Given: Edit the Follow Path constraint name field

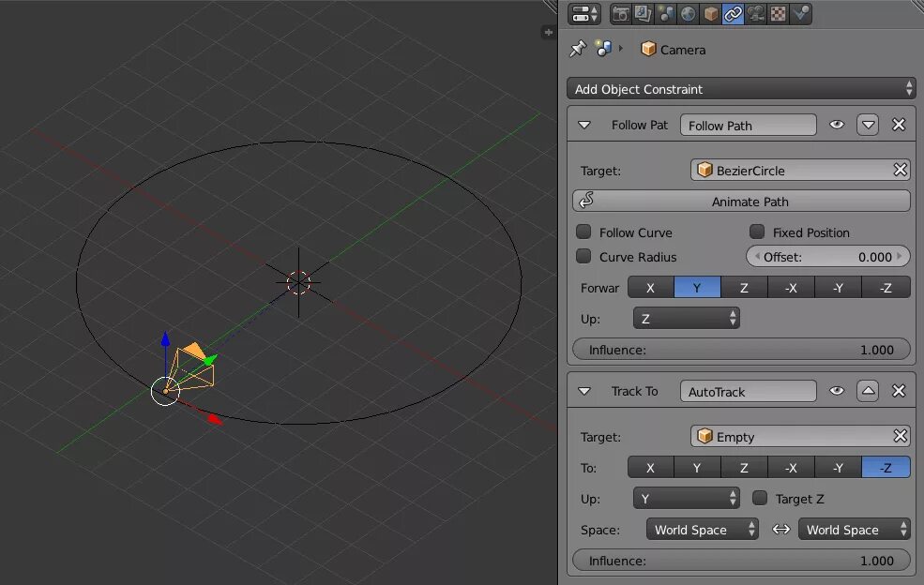Looking at the screenshot, I should (x=748, y=126).
